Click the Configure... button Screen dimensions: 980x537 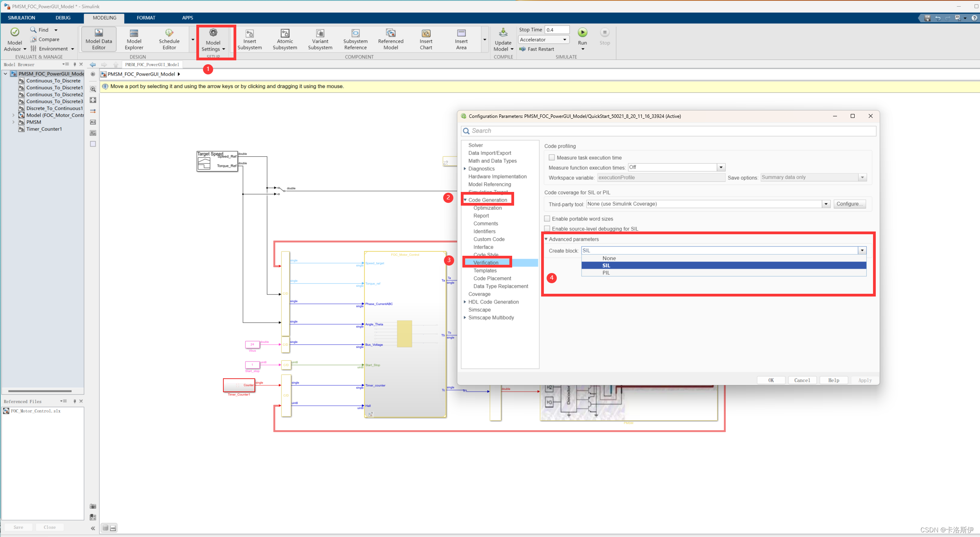coord(850,204)
